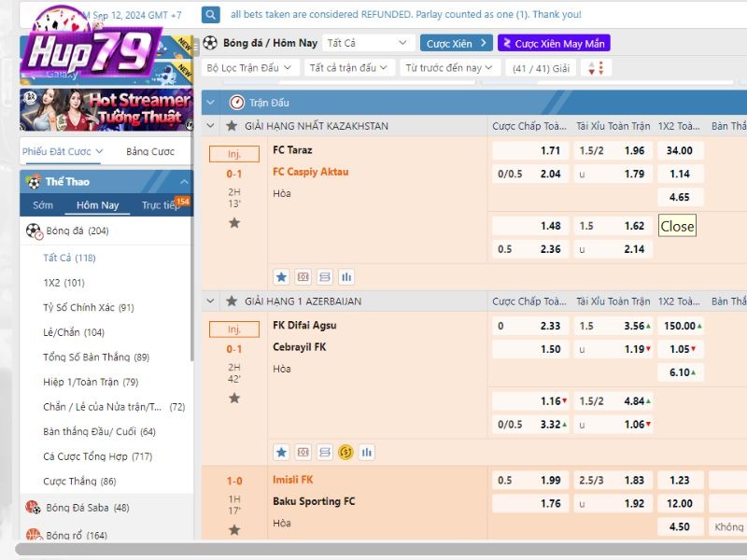Switch to the Bảng Cược tab
The image size is (747, 560).
(x=150, y=151)
